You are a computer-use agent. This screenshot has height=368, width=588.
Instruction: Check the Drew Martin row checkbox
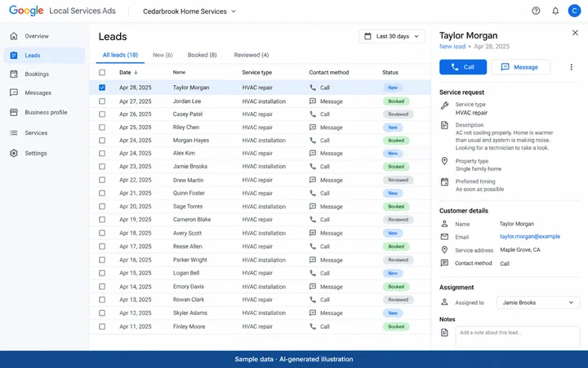[x=102, y=180]
